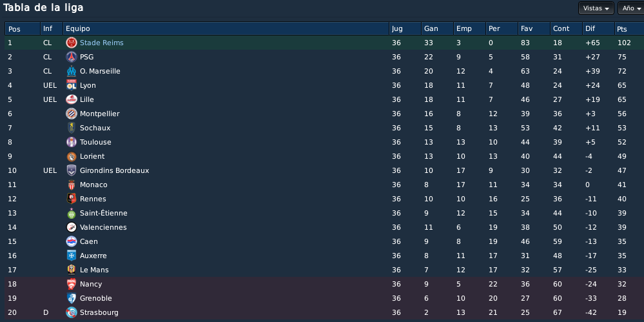644x322 pixels.
Task: Click the Stade Reims club crest
Action: click(72, 43)
